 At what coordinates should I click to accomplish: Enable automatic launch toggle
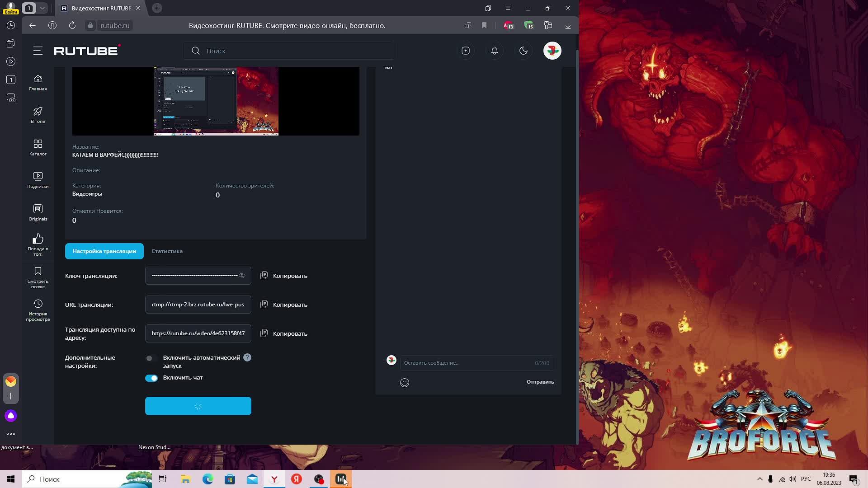151,358
